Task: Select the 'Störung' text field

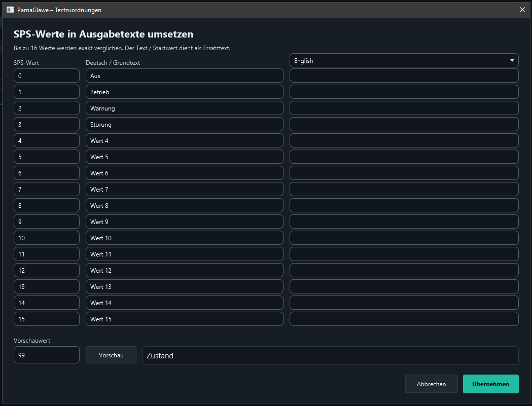Action: click(x=184, y=125)
